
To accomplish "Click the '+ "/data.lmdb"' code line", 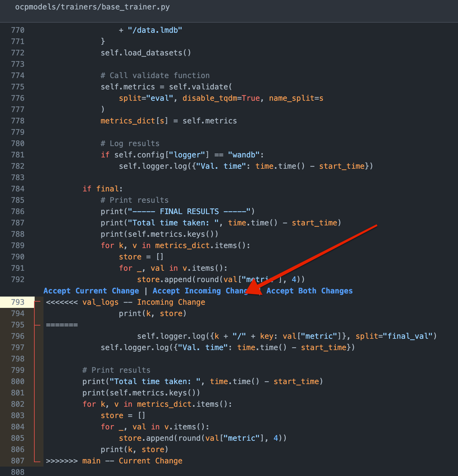I will (x=151, y=30).
